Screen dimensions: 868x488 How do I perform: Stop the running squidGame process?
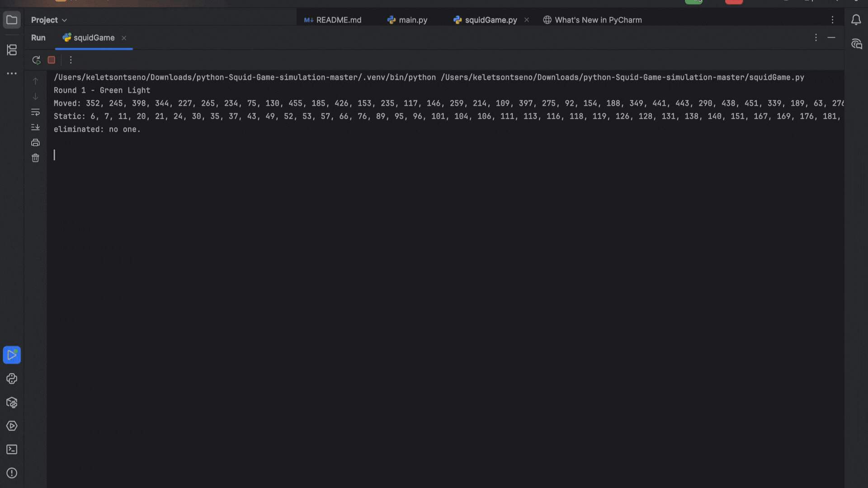52,60
